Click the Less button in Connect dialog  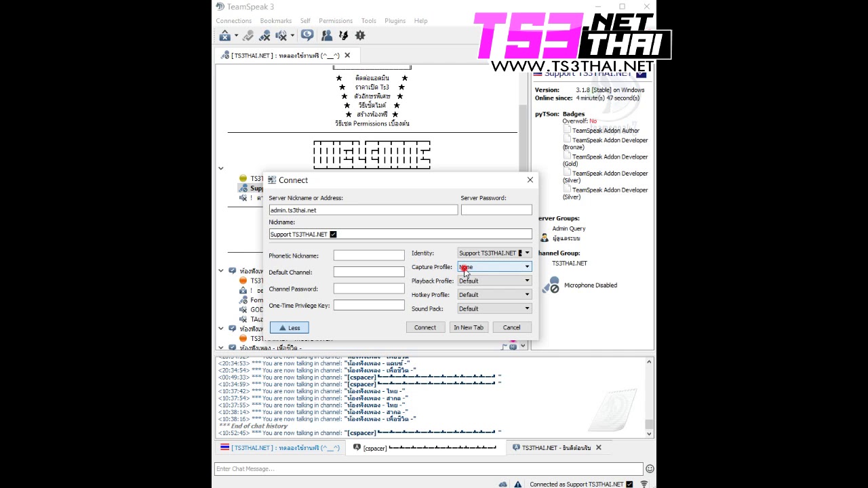[x=289, y=327]
